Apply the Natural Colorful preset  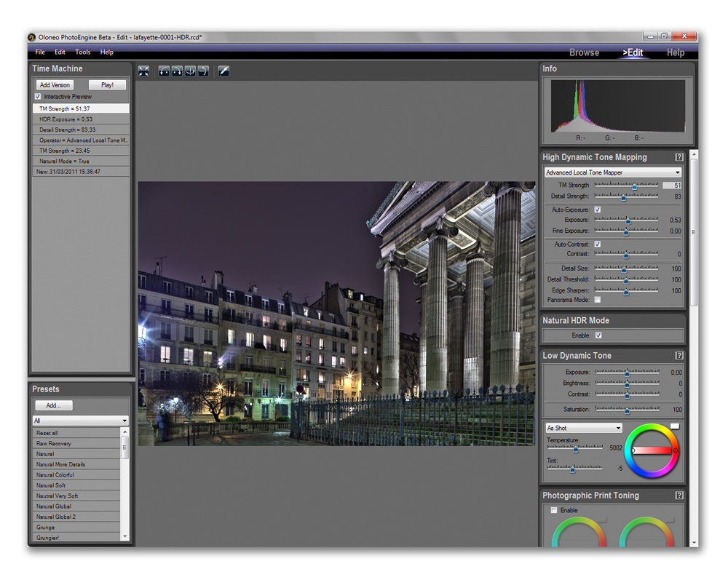(76, 475)
